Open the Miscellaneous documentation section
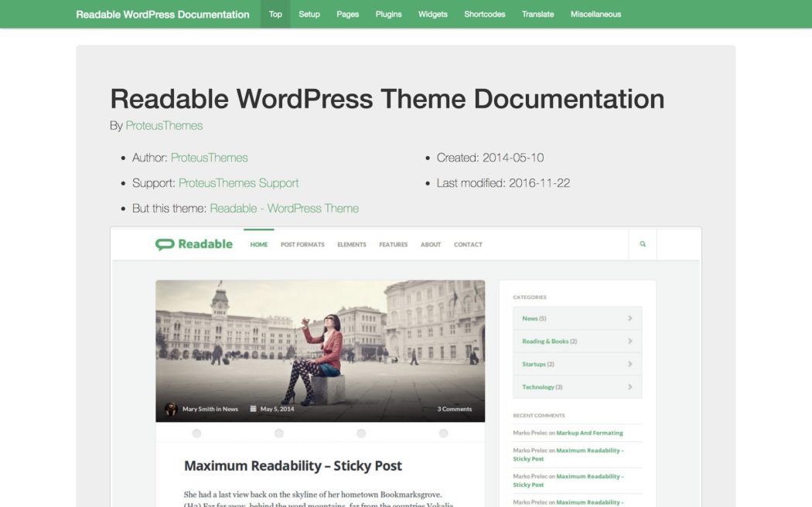The image size is (812, 507). click(x=595, y=14)
